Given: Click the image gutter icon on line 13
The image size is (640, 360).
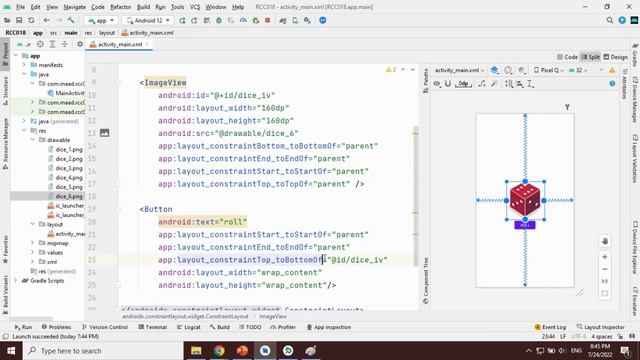Looking at the screenshot, I should [x=104, y=133].
